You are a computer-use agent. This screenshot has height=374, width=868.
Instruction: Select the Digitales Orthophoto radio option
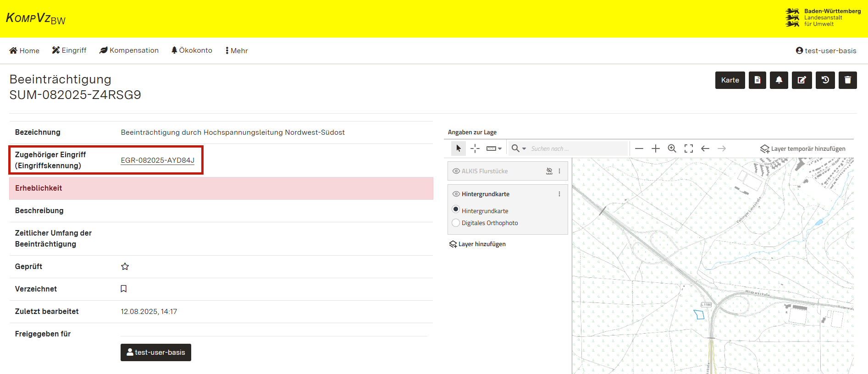click(x=456, y=223)
